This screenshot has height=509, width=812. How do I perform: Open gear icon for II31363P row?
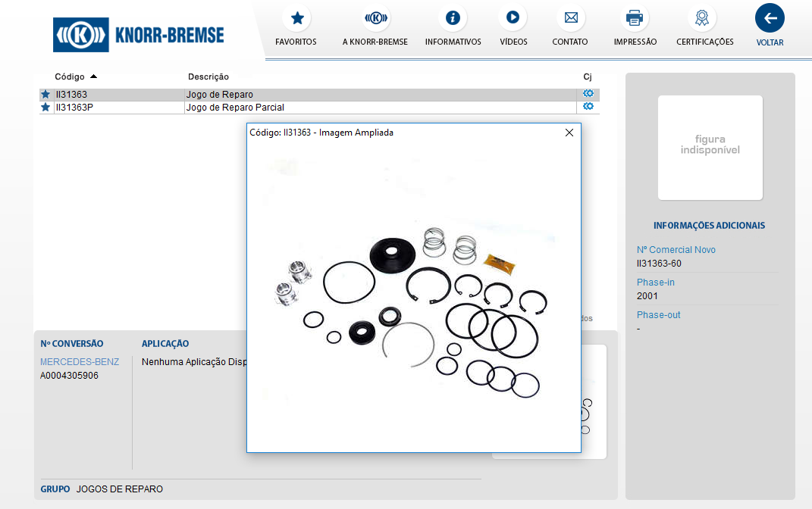(x=588, y=107)
